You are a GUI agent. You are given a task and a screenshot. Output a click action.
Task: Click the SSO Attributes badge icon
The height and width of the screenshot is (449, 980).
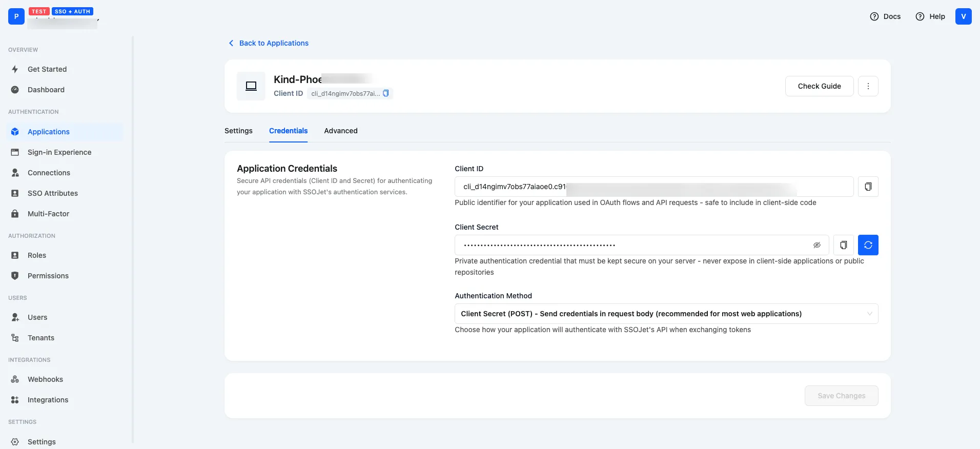click(x=15, y=193)
